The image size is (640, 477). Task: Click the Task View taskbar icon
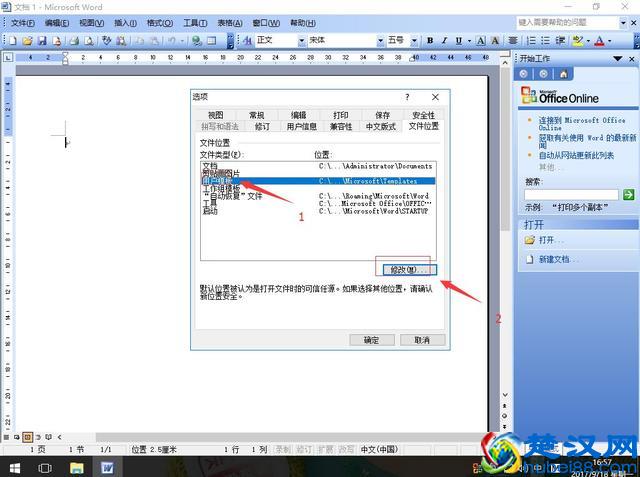point(45,468)
